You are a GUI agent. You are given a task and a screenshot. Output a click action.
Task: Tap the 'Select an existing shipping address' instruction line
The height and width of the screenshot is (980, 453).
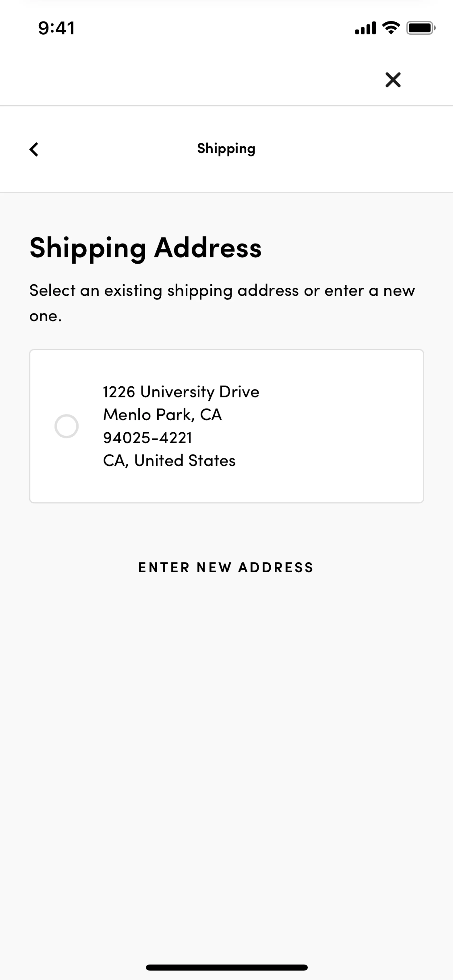222,291
